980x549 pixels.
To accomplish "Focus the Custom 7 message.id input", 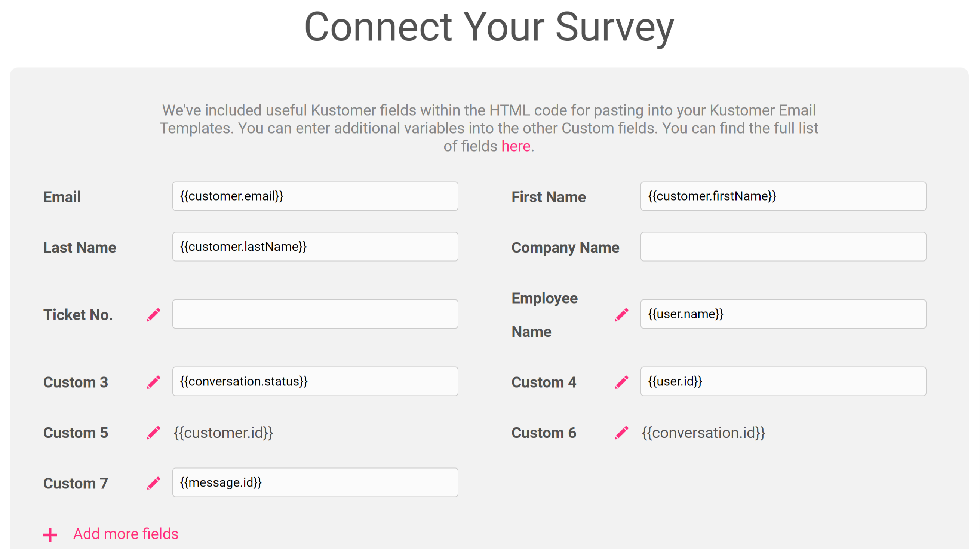I will click(315, 482).
